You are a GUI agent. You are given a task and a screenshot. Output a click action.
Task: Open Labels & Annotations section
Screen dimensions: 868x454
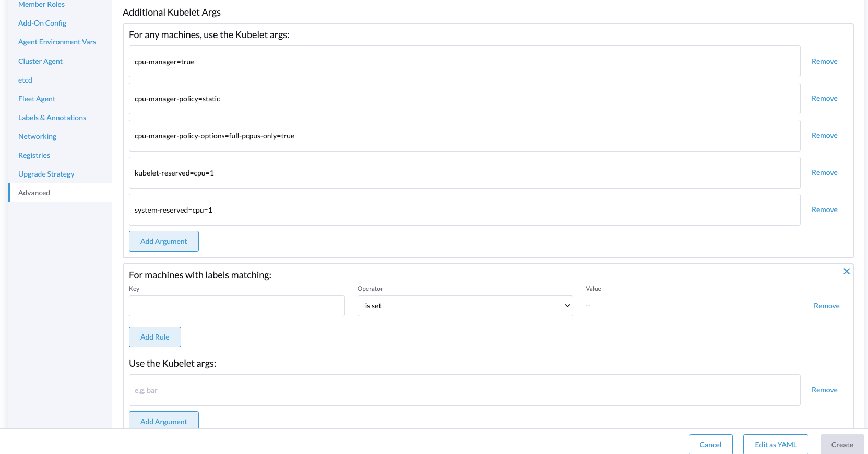tap(52, 118)
